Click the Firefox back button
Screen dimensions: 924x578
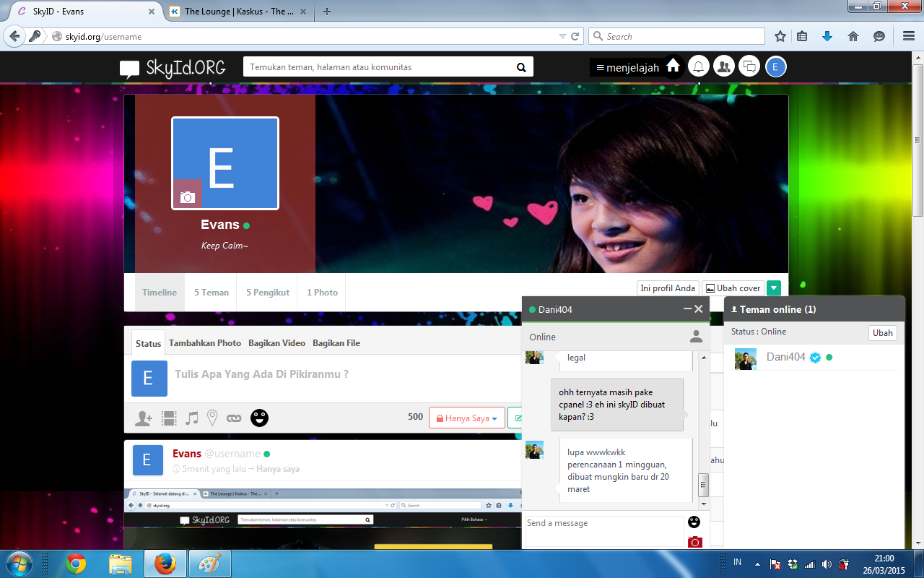(x=14, y=36)
